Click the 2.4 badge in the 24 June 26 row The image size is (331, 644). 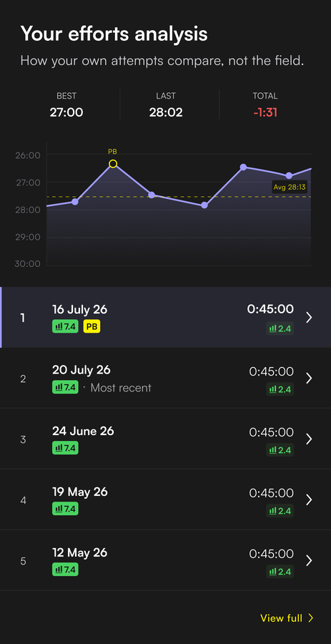280,450
